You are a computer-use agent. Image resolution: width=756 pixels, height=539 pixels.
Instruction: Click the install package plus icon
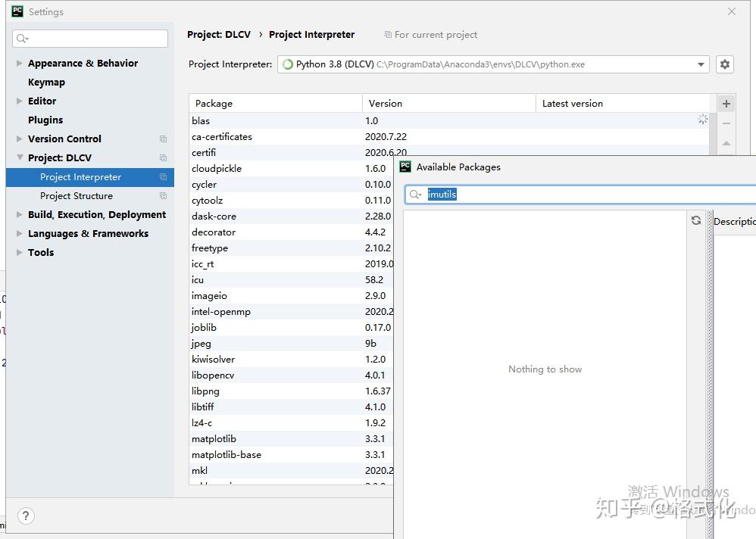(726, 103)
